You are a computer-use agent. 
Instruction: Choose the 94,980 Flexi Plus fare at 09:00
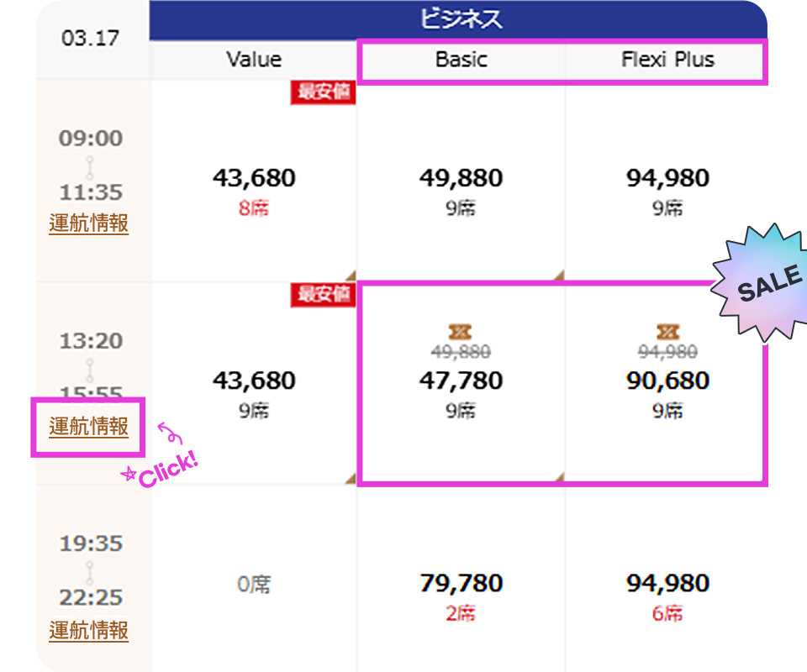pyautogui.click(x=667, y=178)
